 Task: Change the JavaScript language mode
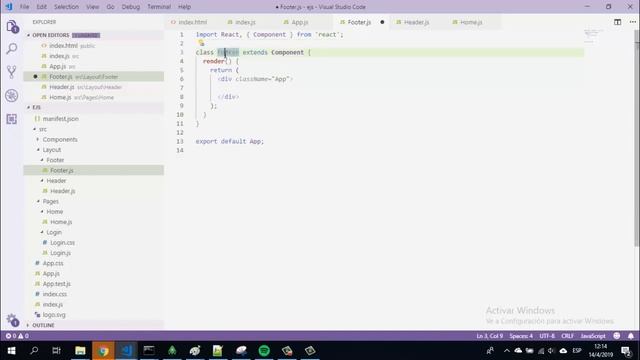tap(593, 336)
